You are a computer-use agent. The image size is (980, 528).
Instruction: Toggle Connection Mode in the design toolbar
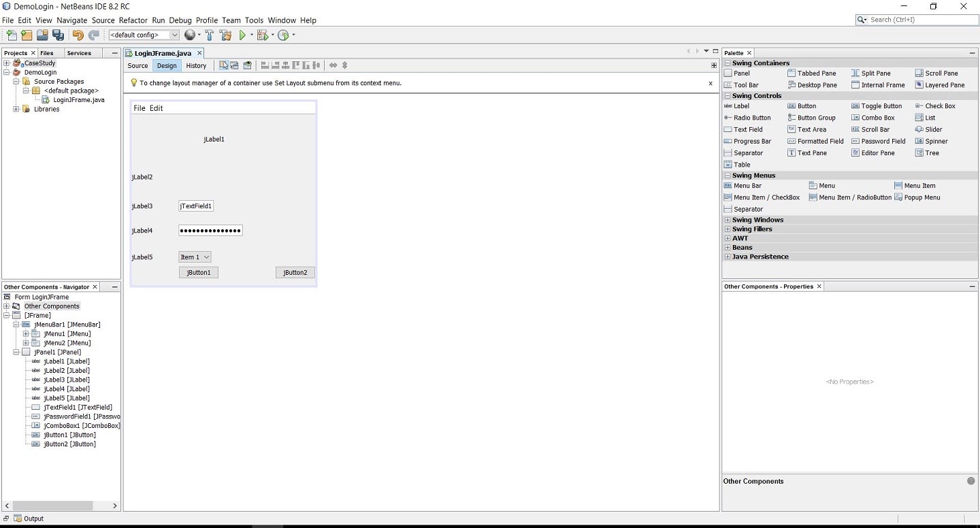point(234,65)
